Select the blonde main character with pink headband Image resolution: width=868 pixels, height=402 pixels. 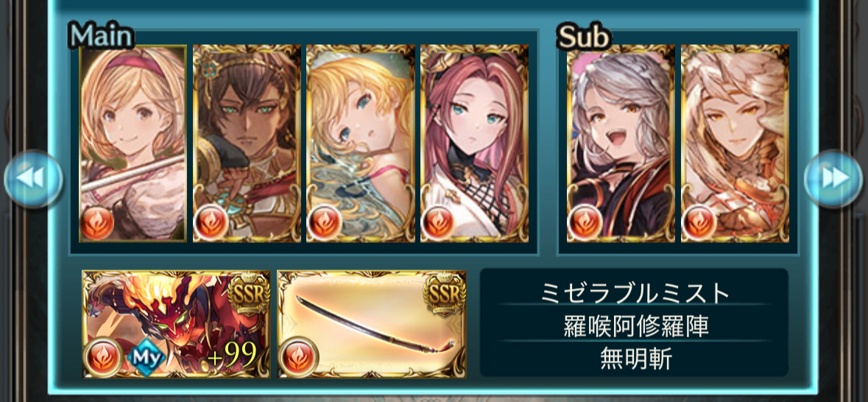pos(133,144)
